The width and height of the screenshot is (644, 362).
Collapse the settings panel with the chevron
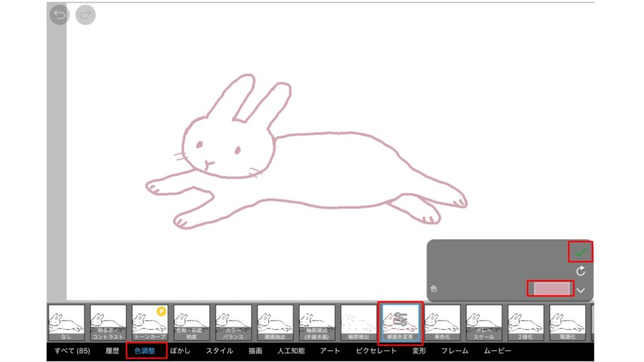(581, 290)
